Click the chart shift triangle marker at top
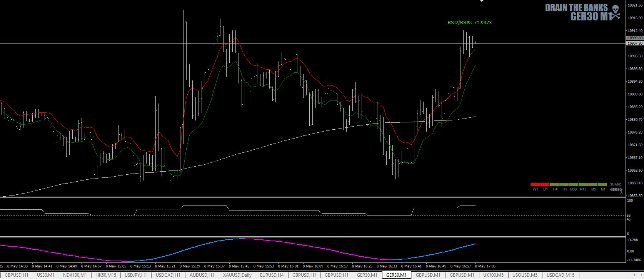 tap(482, 1)
